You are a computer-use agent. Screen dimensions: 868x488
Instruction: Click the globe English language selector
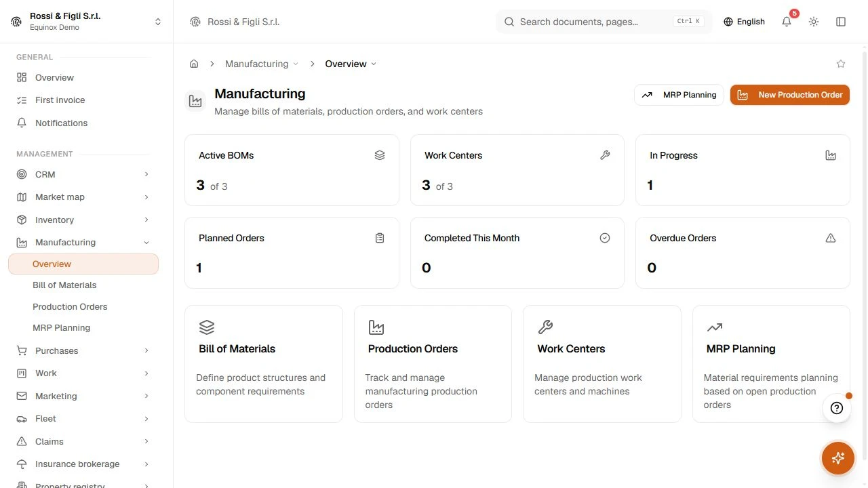tap(744, 22)
